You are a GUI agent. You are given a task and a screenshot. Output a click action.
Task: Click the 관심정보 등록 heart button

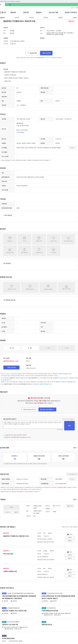(32, 53)
